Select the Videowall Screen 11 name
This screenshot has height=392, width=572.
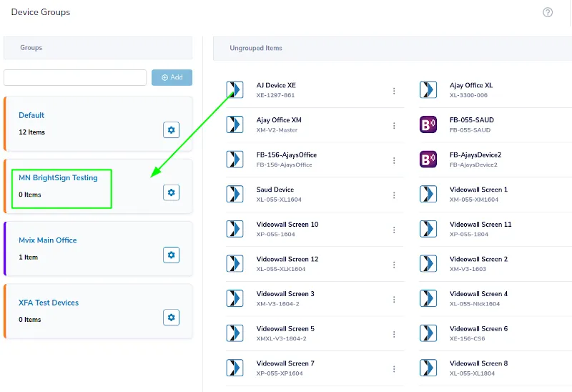tap(480, 225)
